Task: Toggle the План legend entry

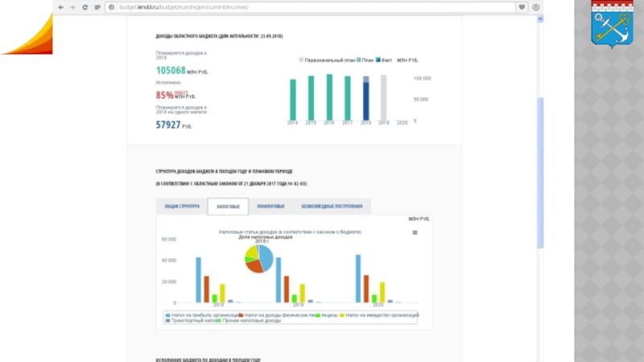Action: click(365, 60)
